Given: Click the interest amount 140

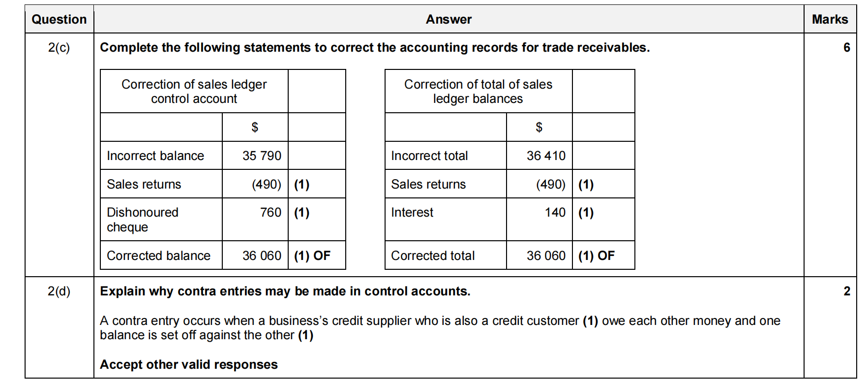Looking at the screenshot, I should [555, 213].
